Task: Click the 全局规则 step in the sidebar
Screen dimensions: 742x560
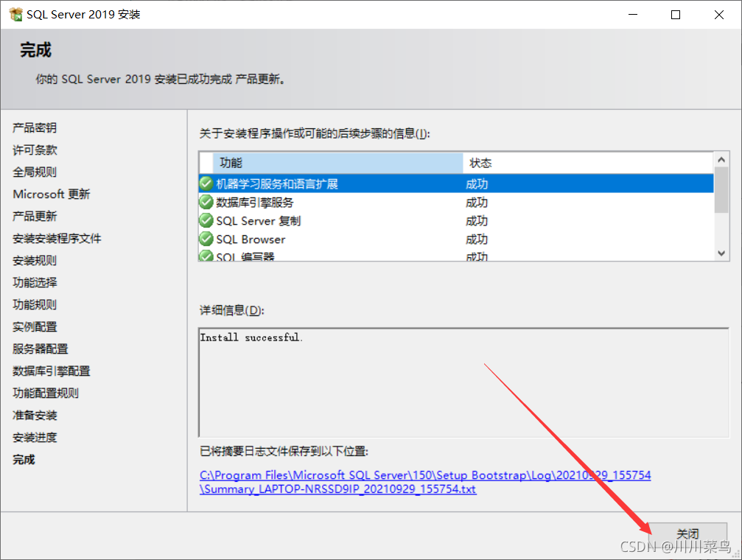Action: click(35, 172)
